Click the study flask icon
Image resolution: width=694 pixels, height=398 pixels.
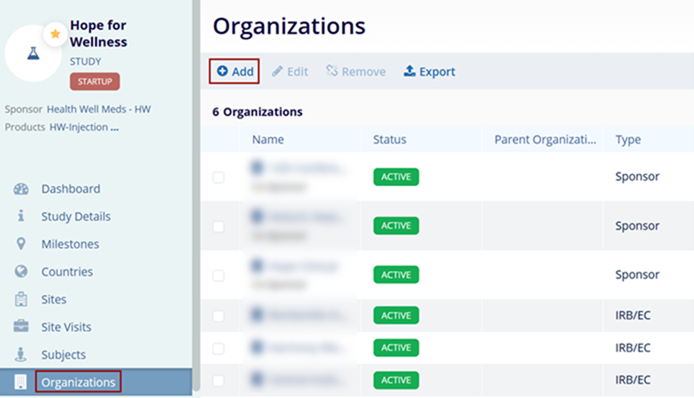click(33, 54)
